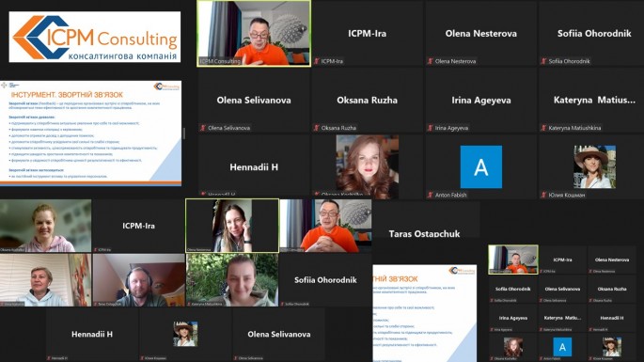Click the muted mic icon in the face-gallery Hennadii H tile
Viewport: 644px width, 362px height.
pos(49,358)
